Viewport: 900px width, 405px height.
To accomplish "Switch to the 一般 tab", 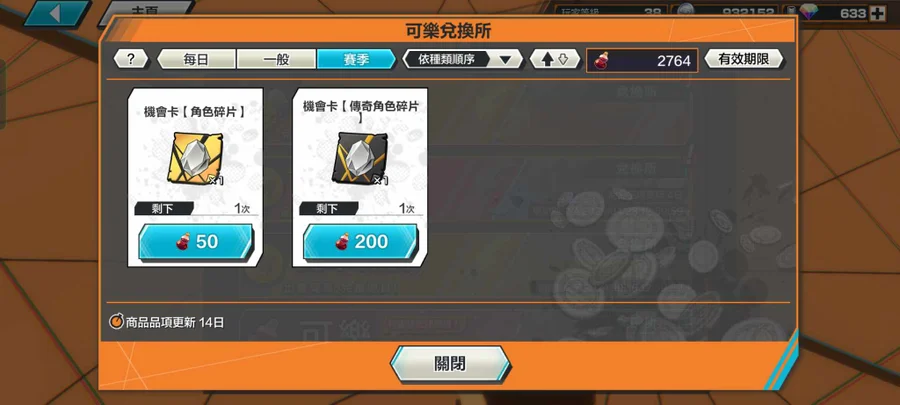I will (x=276, y=59).
